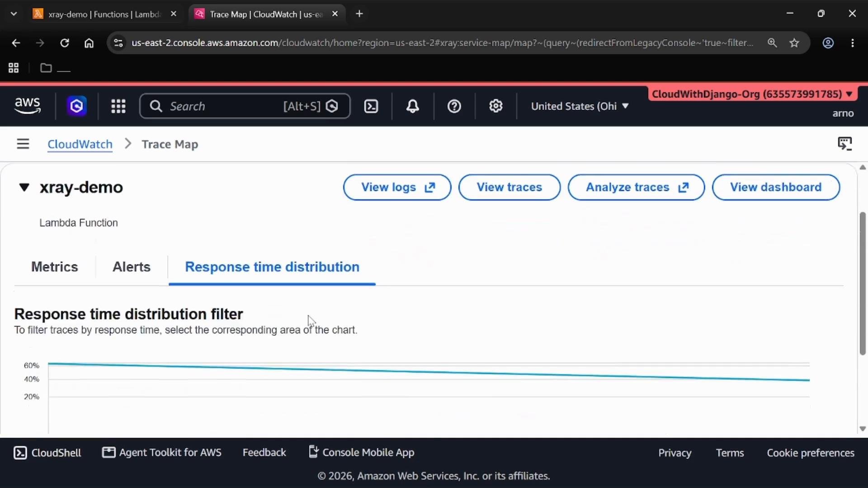This screenshot has width=868, height=488.
Task: Switch to the xray-demo Lambda browser tab
Action: 104,14
